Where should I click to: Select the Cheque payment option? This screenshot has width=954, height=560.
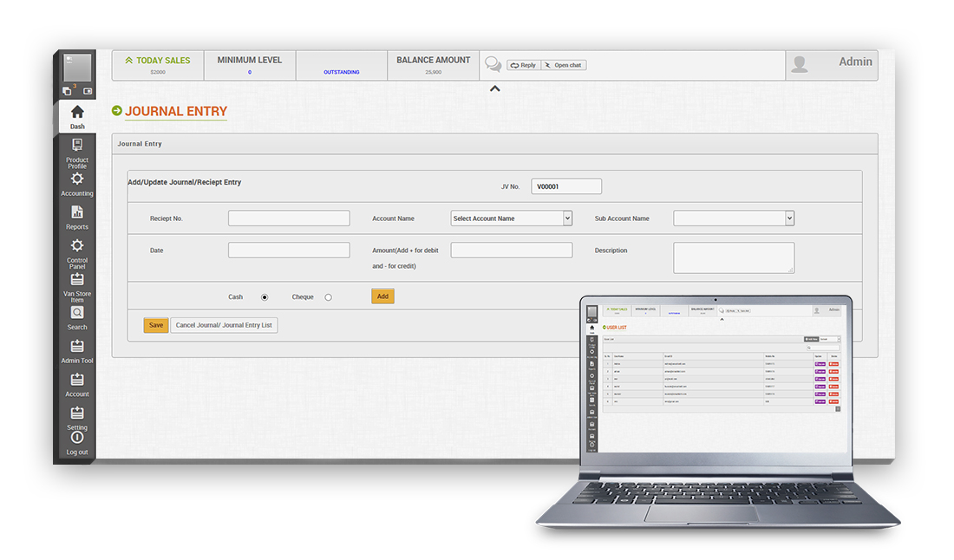coord(328,297)
